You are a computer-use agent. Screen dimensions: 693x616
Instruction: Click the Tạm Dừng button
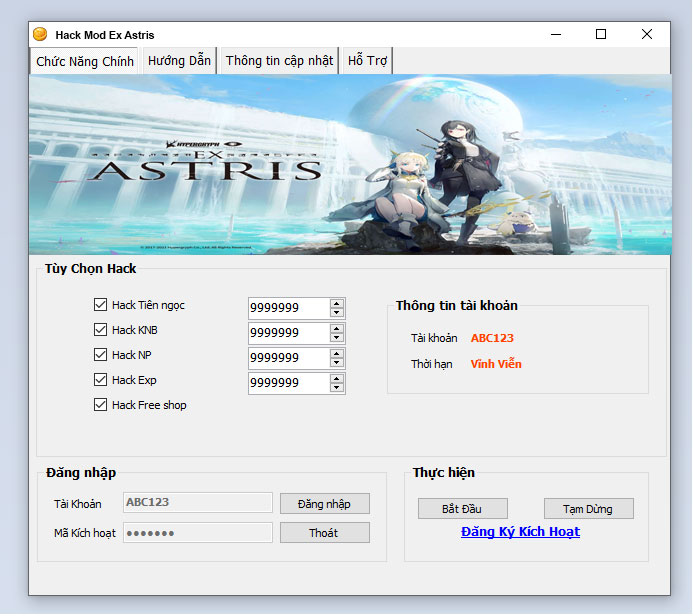(589, 509)
